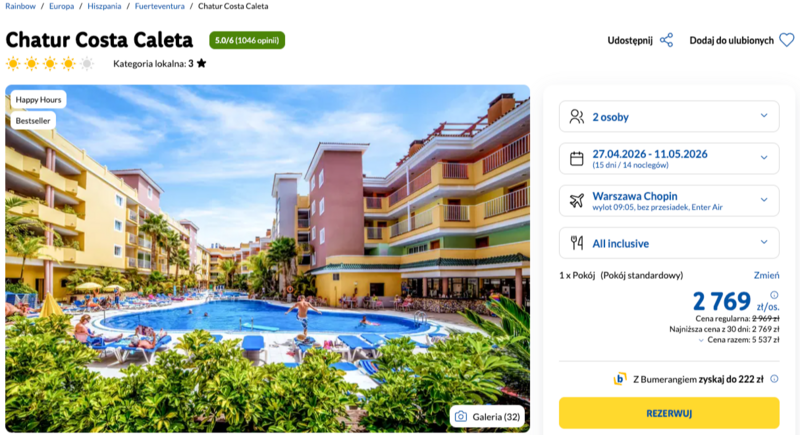Click the calendar icon in date selector

[x=577, y=159]
